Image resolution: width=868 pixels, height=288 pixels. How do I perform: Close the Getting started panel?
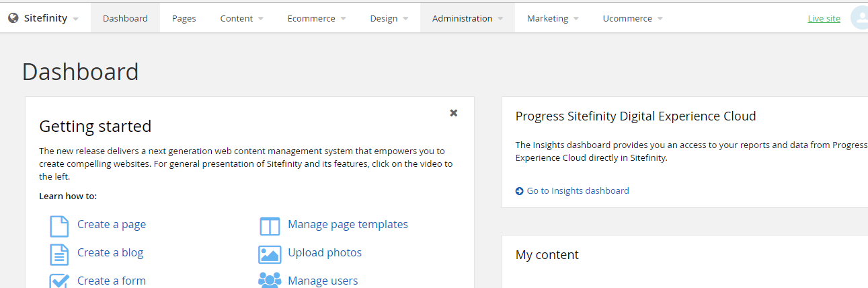(454, 113)
